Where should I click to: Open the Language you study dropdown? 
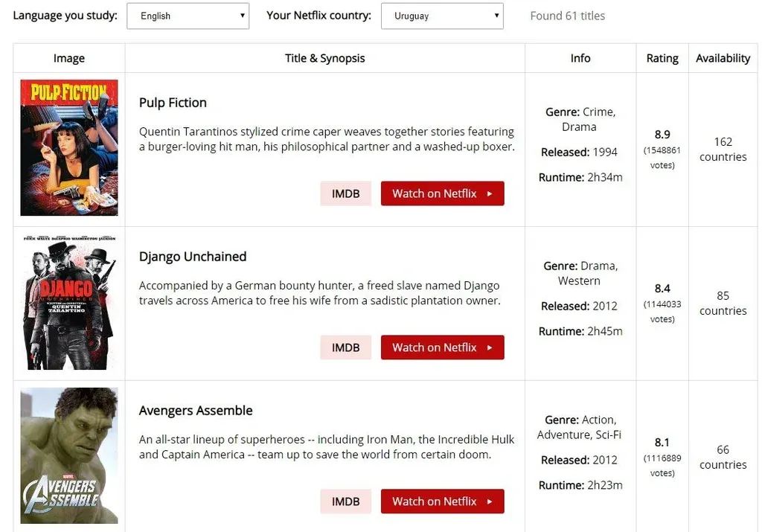click(x=188, y=16)
